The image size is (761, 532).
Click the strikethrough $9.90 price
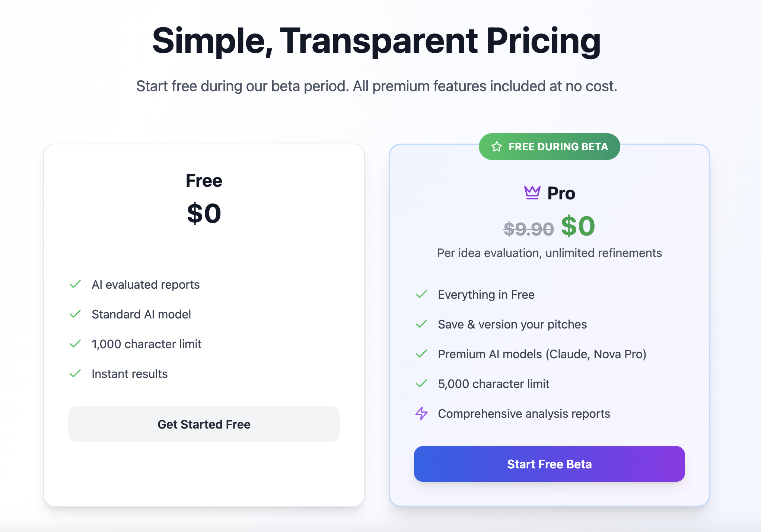tap(529, 229)
